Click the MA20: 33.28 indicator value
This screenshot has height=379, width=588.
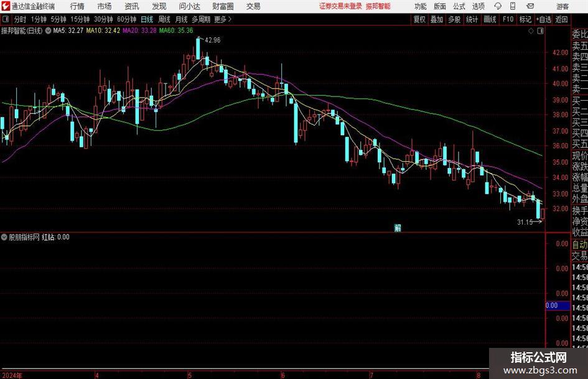click(x=139, y=30)
